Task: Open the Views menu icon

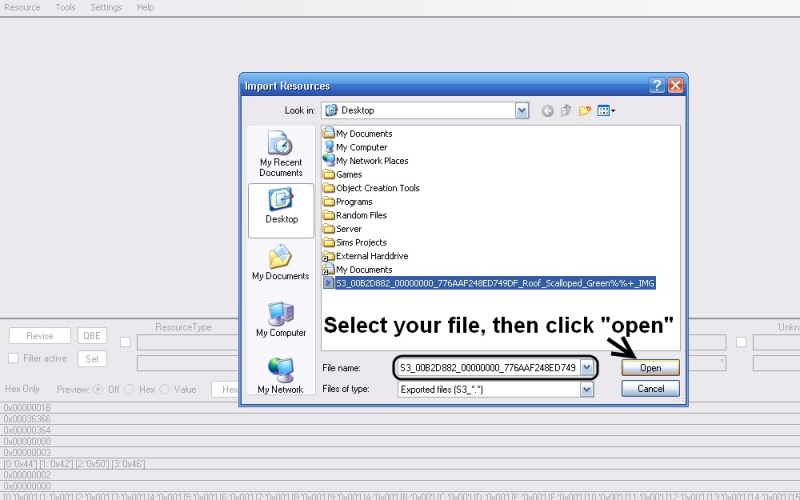Action: [x=606, y=111]
